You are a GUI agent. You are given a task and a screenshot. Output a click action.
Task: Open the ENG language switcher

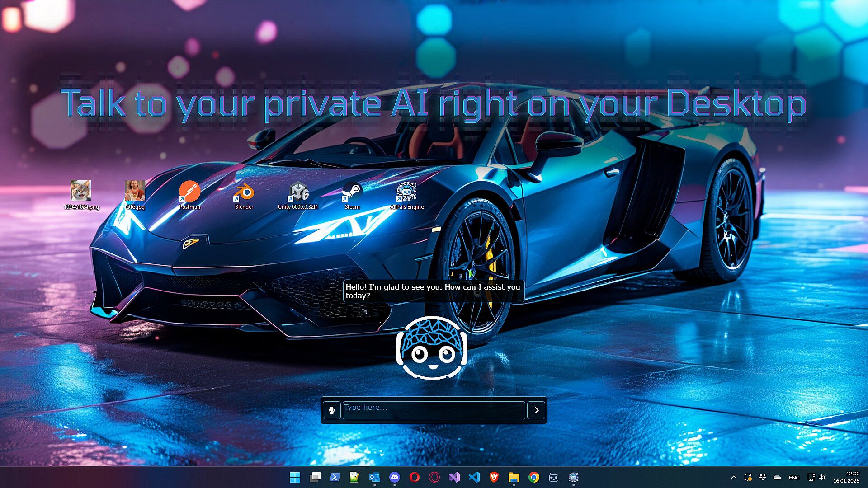point(794,478)
